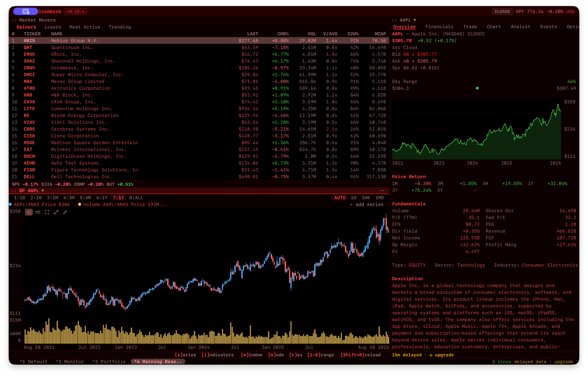The height and width of the screenshot is (376, 588).
Task: Set chart range to 1:1D
Action: coord(20,197)
